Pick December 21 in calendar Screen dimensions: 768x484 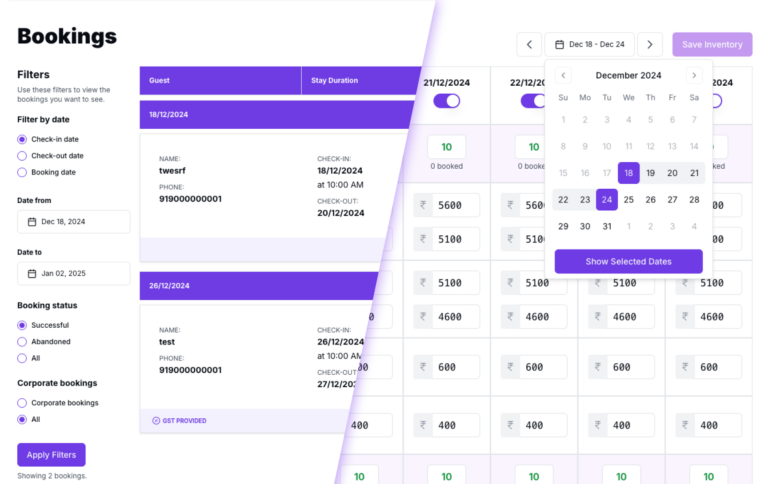pyautogui.click(x=694, y=173)
